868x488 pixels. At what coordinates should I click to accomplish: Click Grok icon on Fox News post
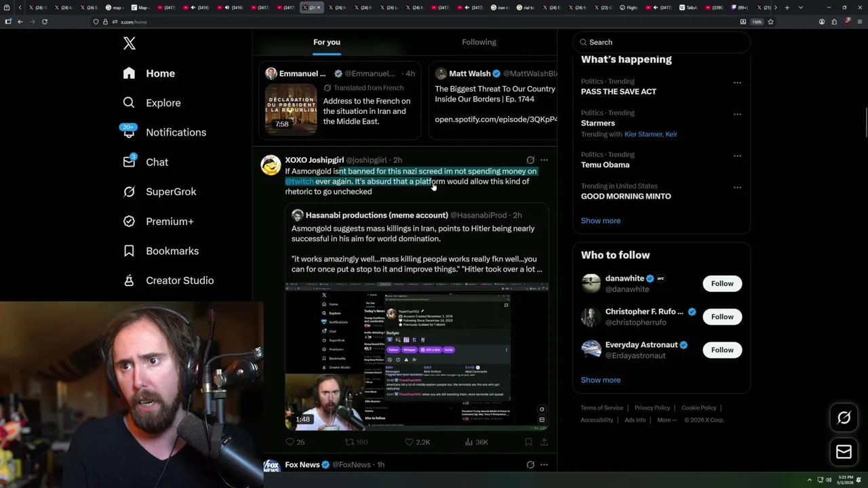[x=530, y=465]
